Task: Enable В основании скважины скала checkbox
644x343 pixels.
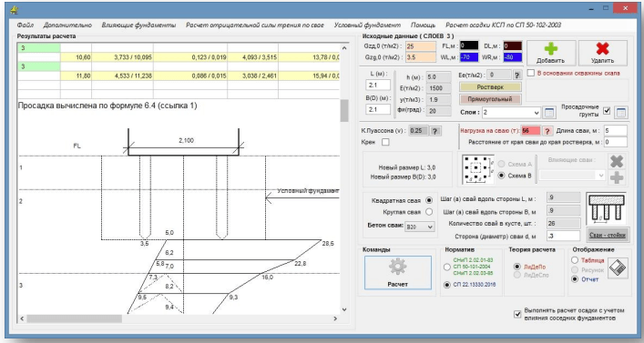Action: [x=531, y=73]
